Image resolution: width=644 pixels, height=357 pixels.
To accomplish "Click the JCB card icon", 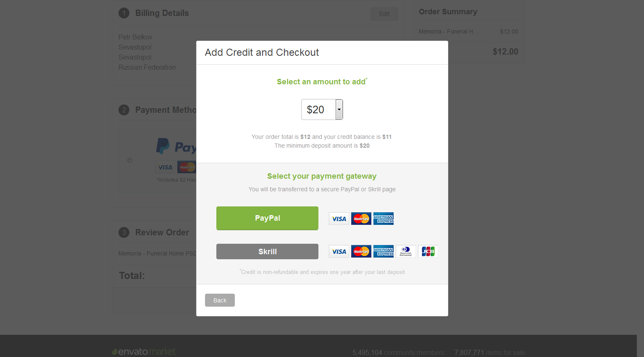I will (x=428, y=251).
